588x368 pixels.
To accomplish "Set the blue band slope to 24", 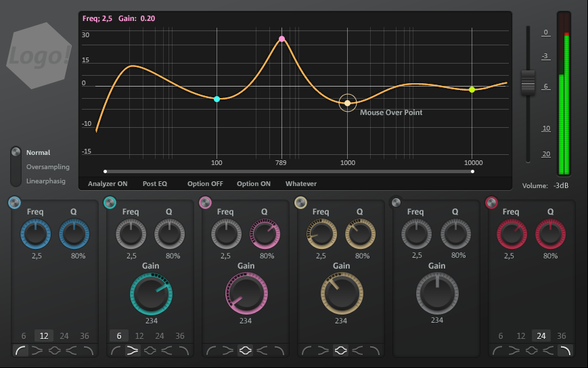I will tap(64, 336).
